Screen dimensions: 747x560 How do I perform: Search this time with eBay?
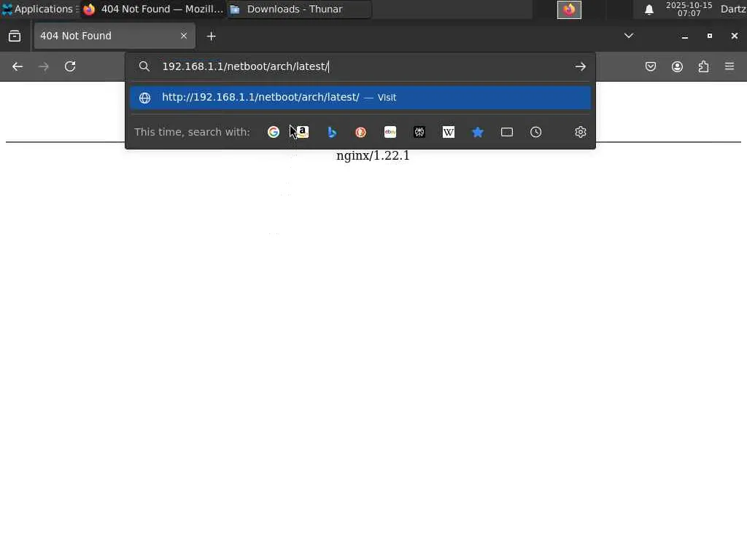pyautogui.click(x=390, y=132)
